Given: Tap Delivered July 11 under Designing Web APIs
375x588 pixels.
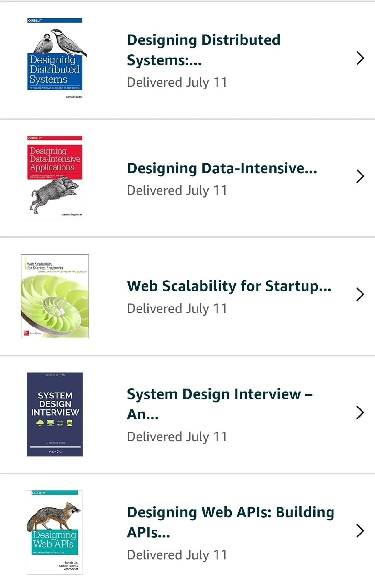Looking at the screenshot, I should 177,555.
